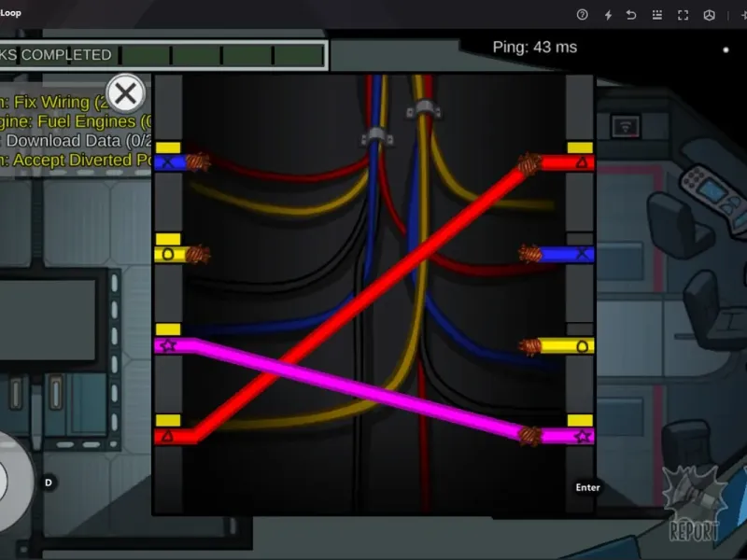Select the red triangle wire end on left

pos(175,436)
